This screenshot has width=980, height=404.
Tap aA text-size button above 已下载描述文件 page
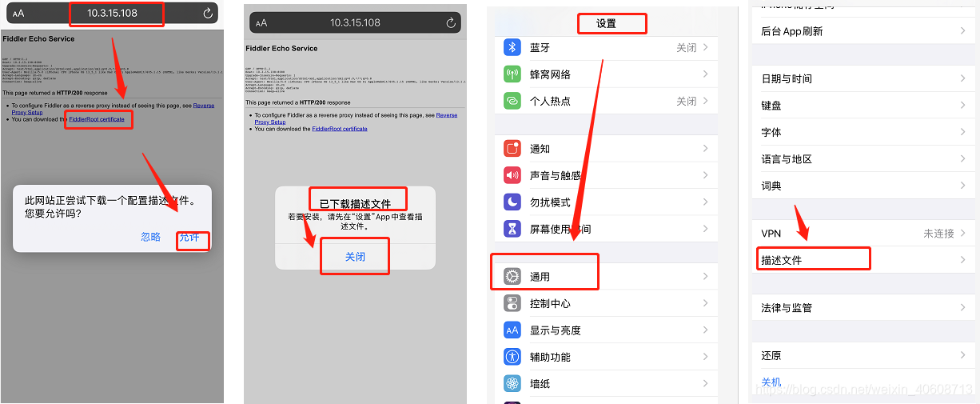point(261,23)
